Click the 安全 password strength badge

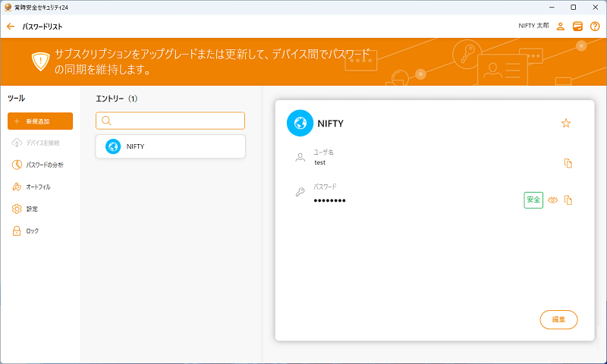pos(533,200)
